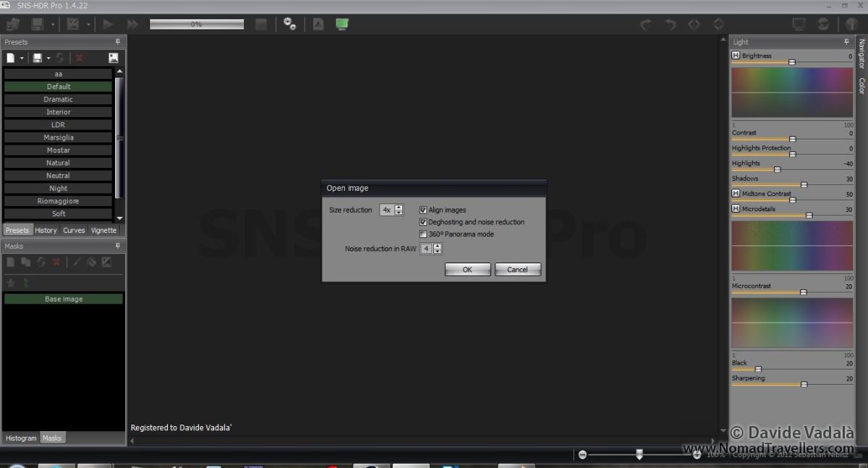Click the green monitor preview icon
Image resolution: width=868 pixels, height=468 pixels.
point(342,24)
